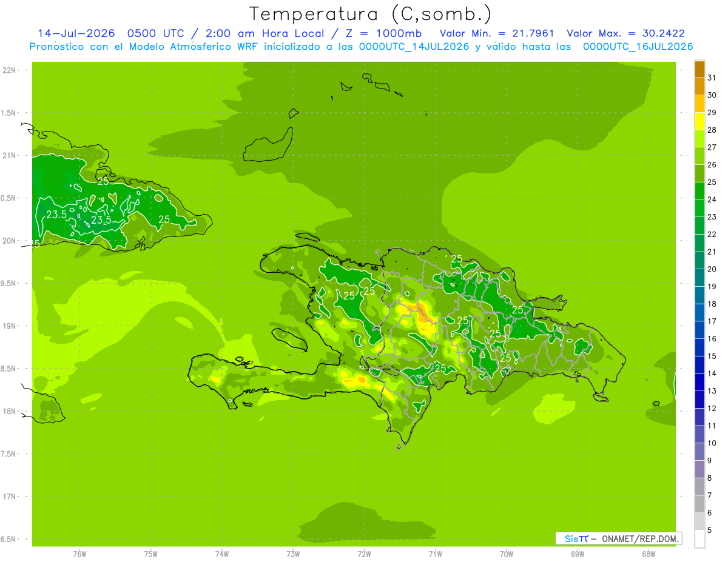Click the 0000UTC_16JUL2026 valid-until timestamp
The image size is (728, 562).
pos(638,47)
